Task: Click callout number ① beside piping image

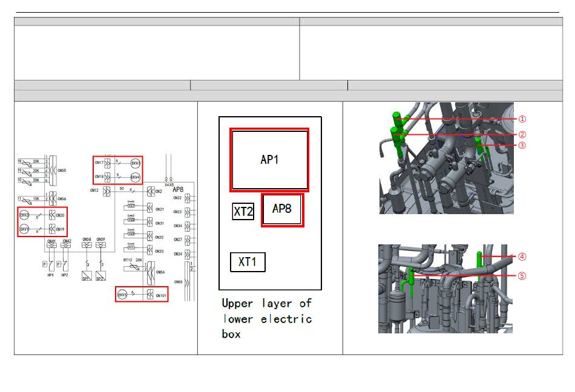Action: 522,119
